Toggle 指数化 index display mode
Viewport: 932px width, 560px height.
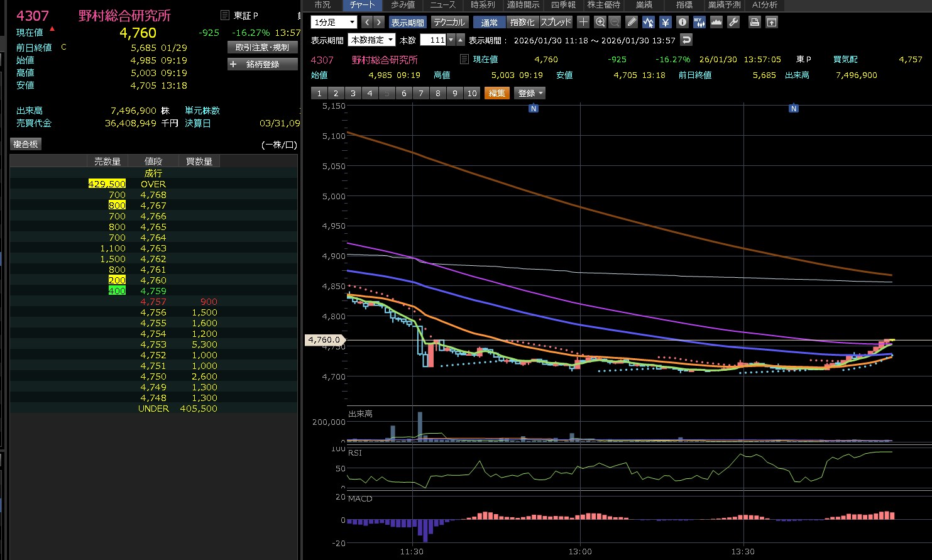click(x=522, y=22)
